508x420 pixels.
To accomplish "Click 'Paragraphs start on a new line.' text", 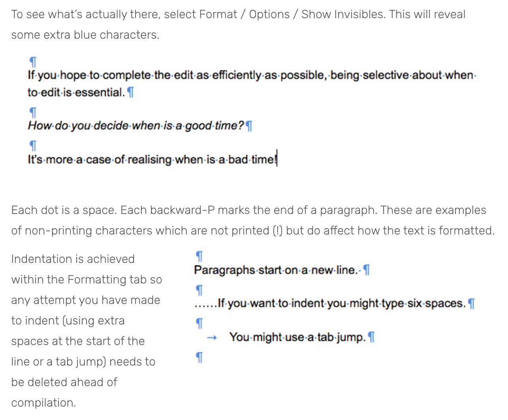I will point(277,270).
